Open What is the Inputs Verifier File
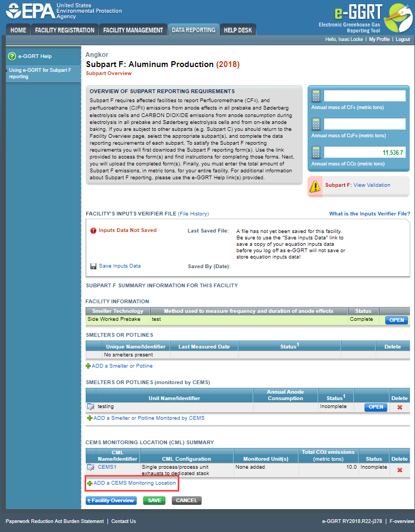 [370, 214]
